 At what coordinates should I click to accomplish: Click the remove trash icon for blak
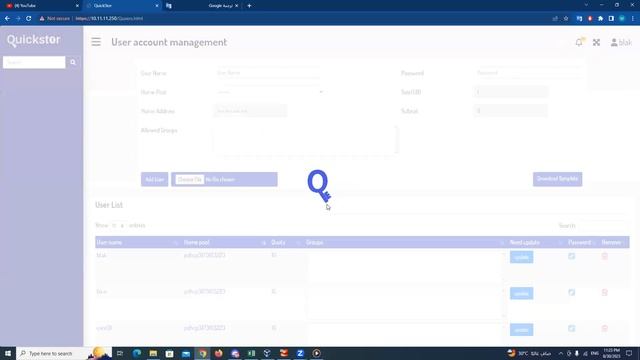(x=604, y=256)
